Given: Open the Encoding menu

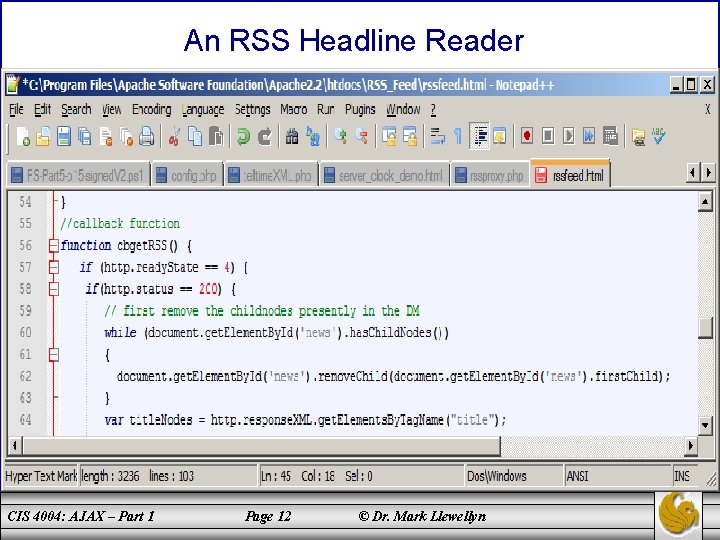Looking at the screenshot, I should click(152, 109).
